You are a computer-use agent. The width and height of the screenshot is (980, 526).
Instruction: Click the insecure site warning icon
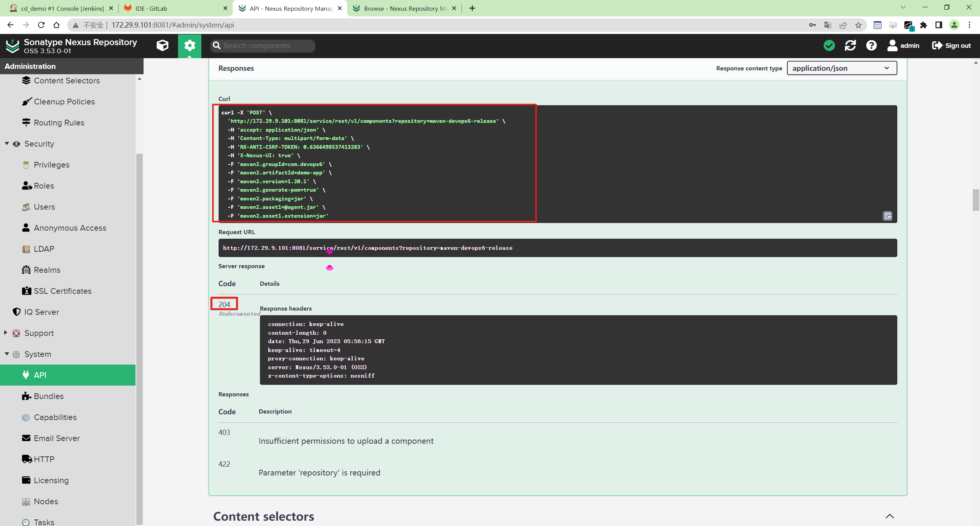click(76, 25)
